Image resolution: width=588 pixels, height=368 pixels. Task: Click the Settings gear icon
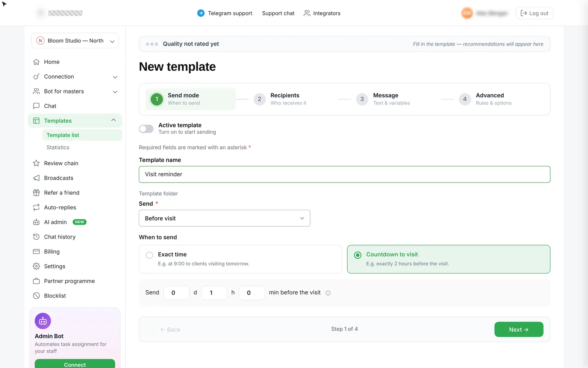click(x=36, y=266)
